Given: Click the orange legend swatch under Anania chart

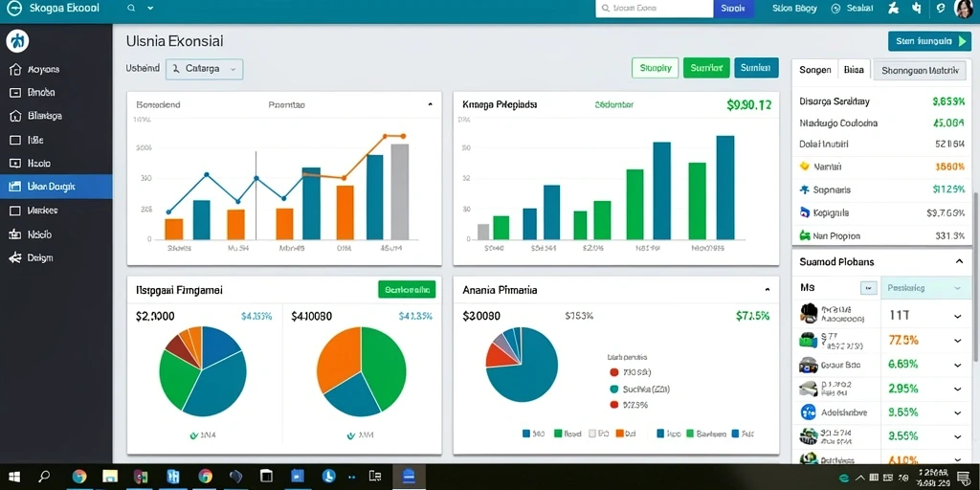Looking at the screenshot, I should pyautogui.click(x=620, y=434).
